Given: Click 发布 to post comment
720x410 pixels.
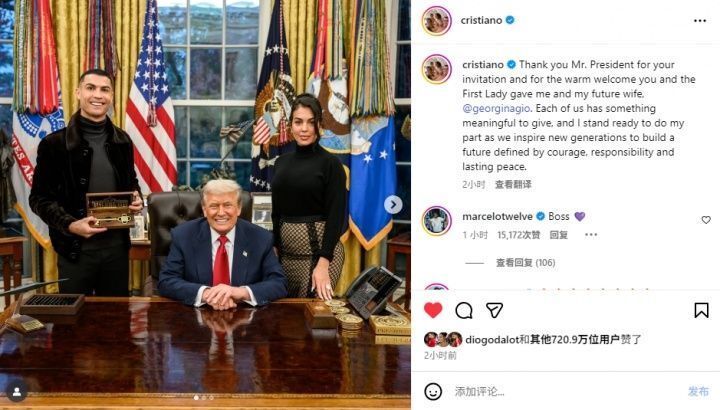Looking at the screenshot, I should pyautogui.click(x=698, y=392).
